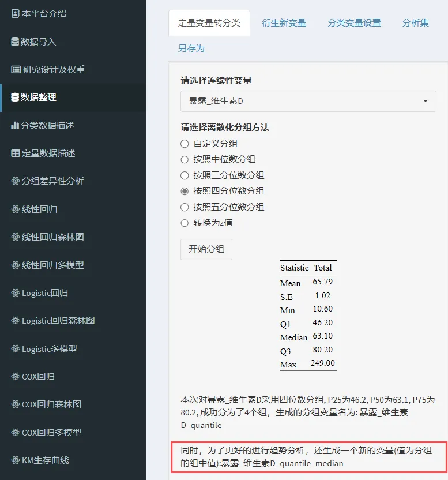Open Logistic回归森林图 entry
Viewport: 448px width, 480px height.
point(73,321)
